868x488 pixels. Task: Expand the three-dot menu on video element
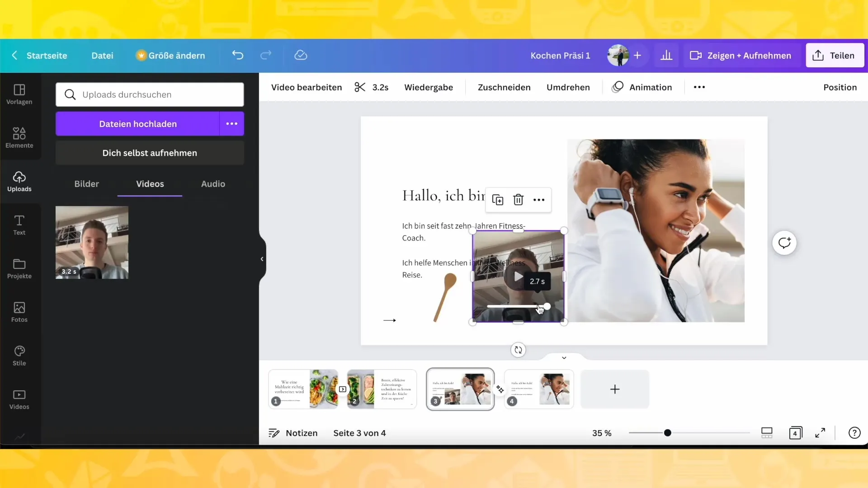tap(539, 200)
